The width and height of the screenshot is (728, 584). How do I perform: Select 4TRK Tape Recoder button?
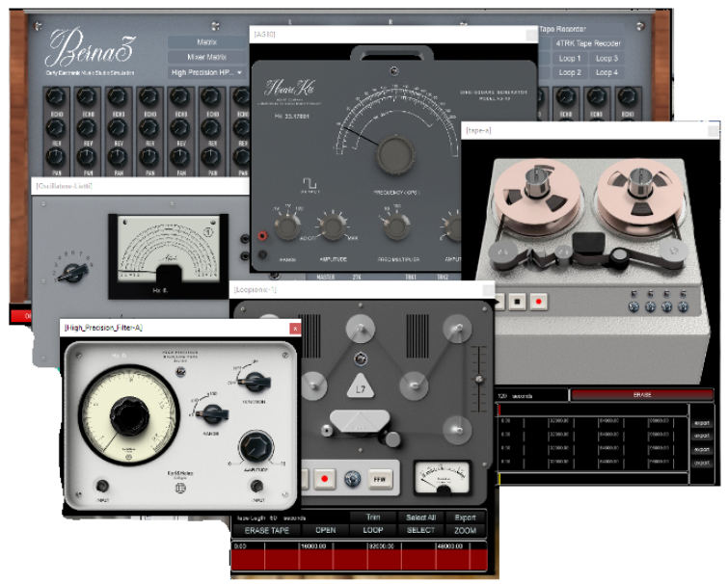click(588, 43)
